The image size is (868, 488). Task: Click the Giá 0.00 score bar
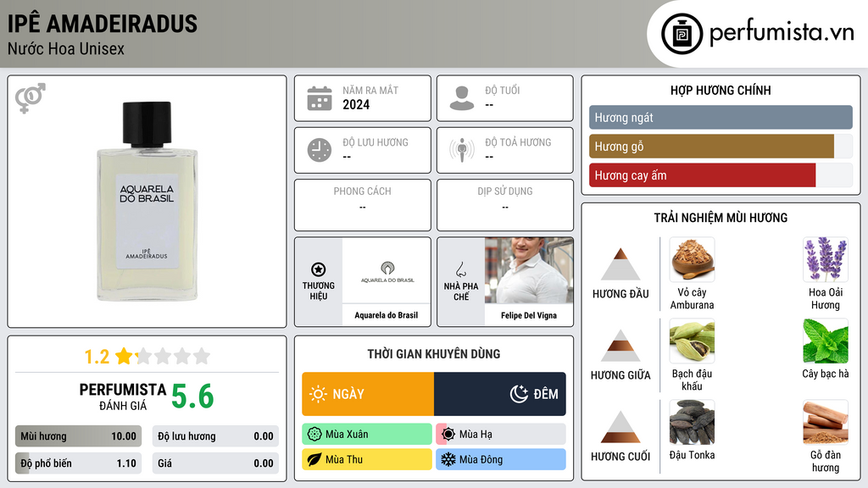215,463
